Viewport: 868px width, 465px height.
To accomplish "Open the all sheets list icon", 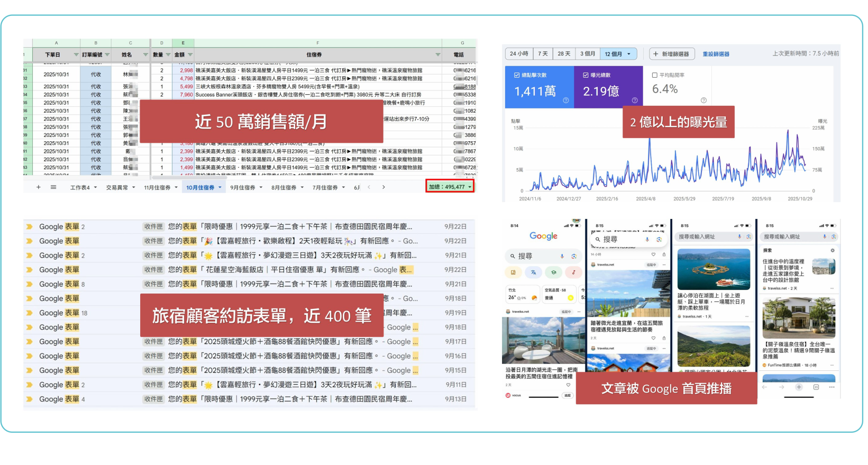I will 53,187.
